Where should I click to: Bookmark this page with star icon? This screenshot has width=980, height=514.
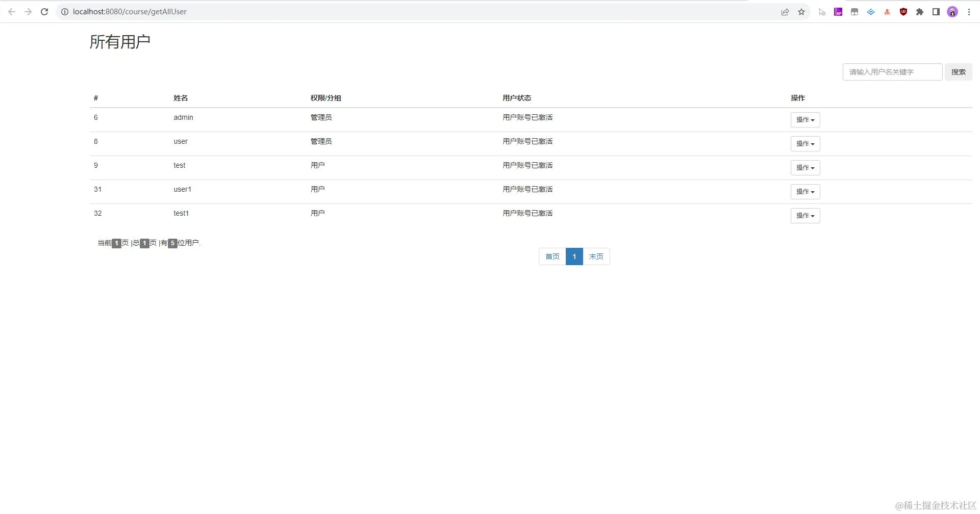click(801, 12)
